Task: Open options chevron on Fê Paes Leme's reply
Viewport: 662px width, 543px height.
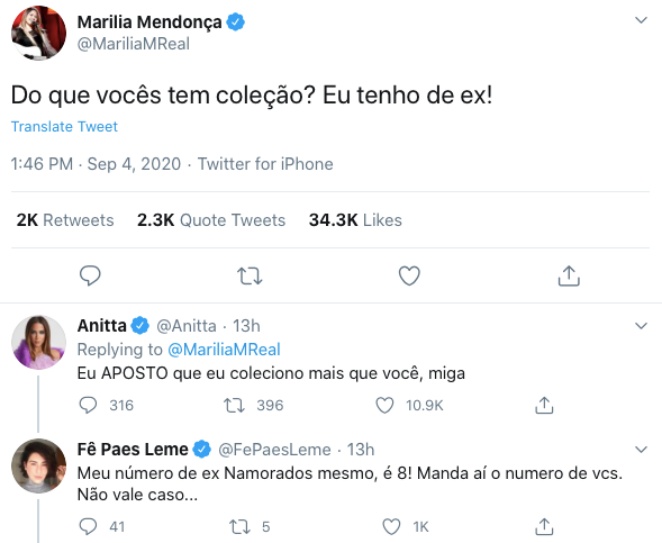Action: click(640, 449)
